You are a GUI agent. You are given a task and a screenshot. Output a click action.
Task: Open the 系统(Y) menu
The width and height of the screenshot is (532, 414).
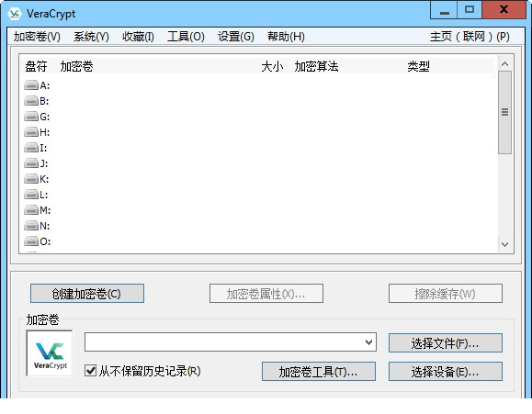pyautogui.click(x=91, y=37)
